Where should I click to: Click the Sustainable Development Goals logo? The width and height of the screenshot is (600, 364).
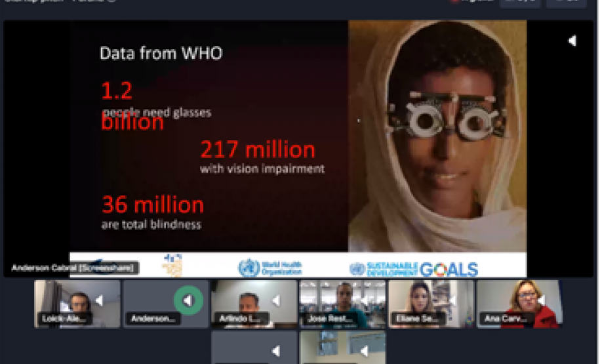413,268
